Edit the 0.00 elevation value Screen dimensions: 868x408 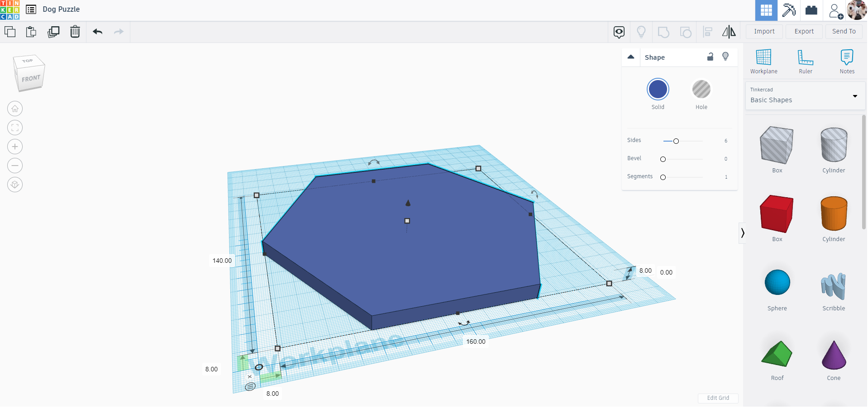[666, 273]
